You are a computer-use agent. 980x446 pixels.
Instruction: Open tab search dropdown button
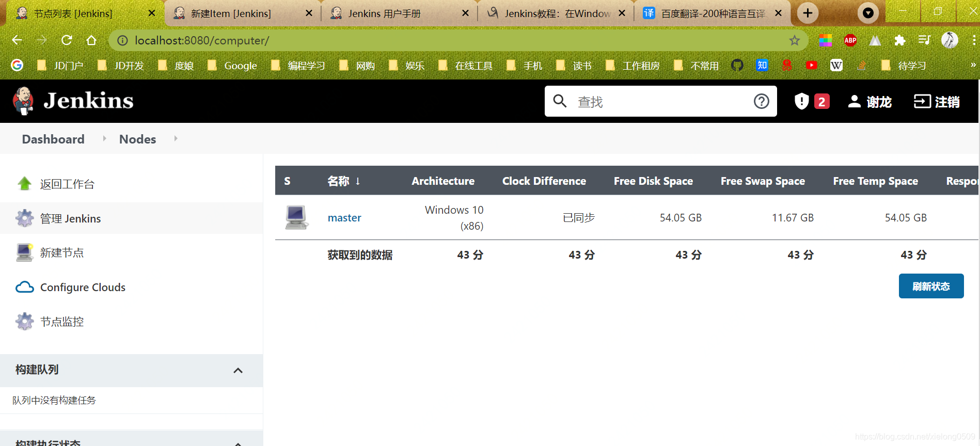point(868,13)
